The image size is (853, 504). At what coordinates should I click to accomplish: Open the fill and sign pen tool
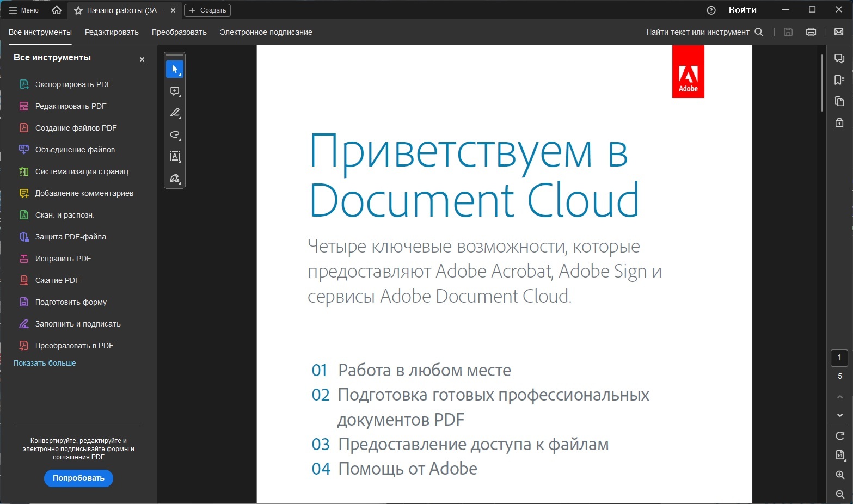coord(175,179)
